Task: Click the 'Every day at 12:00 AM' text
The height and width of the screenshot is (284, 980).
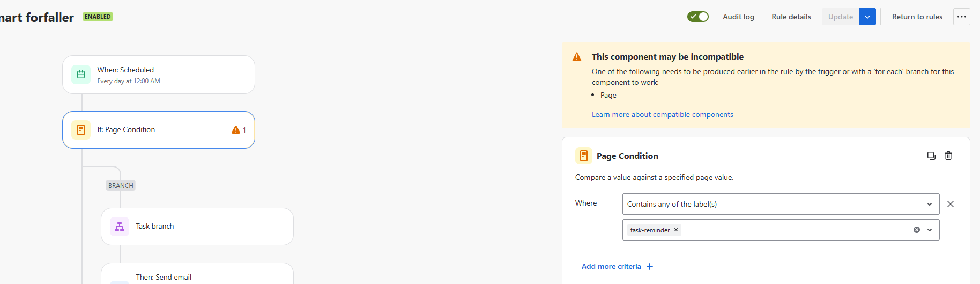Action: click(x=129, y=81)
